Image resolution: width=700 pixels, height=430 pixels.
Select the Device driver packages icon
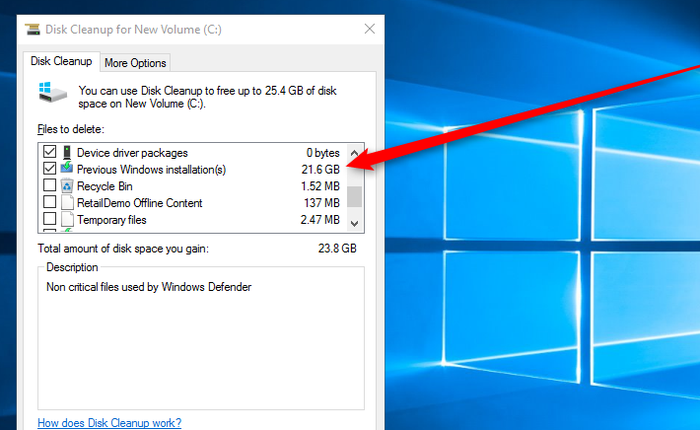click(67, 153)
